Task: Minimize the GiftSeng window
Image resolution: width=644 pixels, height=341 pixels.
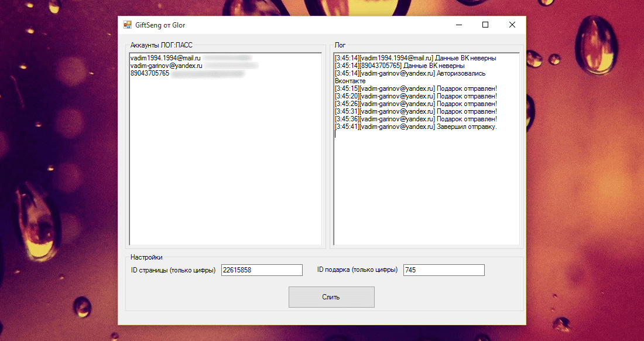Action: (459, 25)
